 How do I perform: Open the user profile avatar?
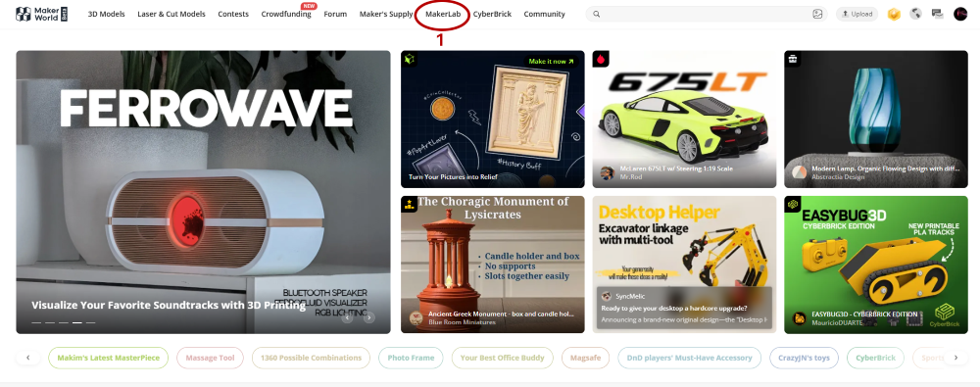tap(960, 14)
